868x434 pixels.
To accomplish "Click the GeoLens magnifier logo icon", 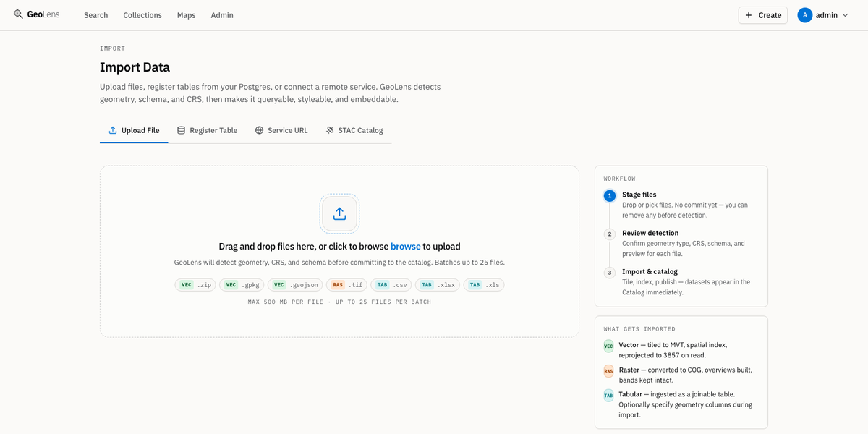I will (18, 14).
